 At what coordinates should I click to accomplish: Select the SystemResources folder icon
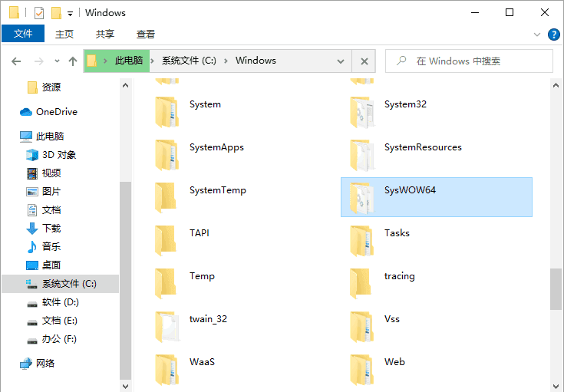pos(362,155)
